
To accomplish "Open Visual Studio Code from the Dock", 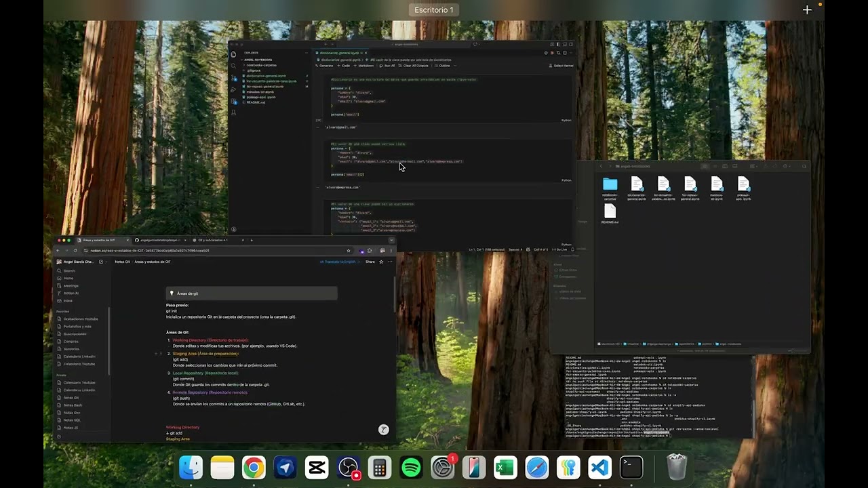I will [x=600, y=468].
